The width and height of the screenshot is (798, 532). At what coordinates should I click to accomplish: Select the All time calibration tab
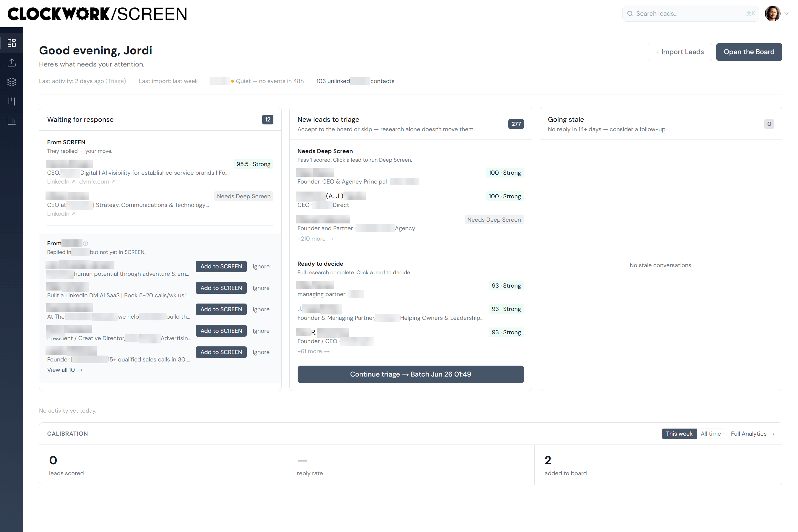(x=711, y=434)
